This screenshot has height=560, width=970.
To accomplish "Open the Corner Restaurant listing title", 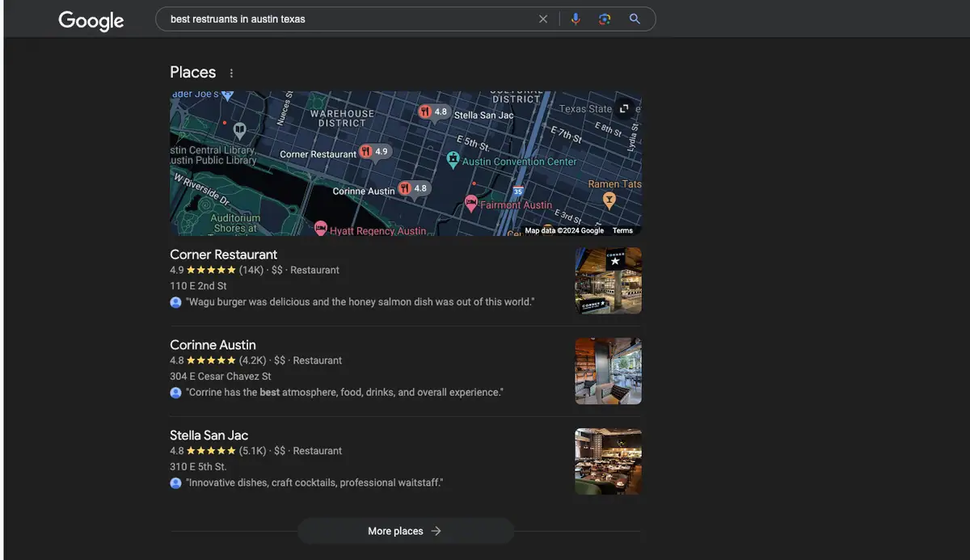I will 223,255.
